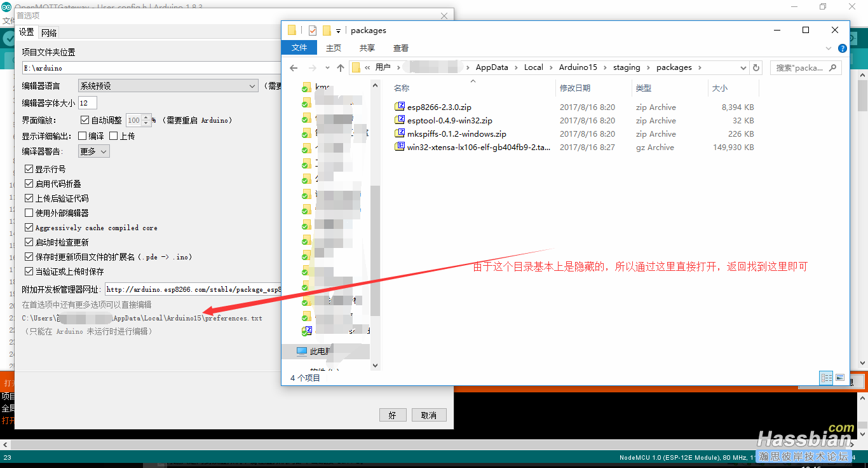Select the win32-xtensa-lx106 gz archive icon

pos(400,147)
